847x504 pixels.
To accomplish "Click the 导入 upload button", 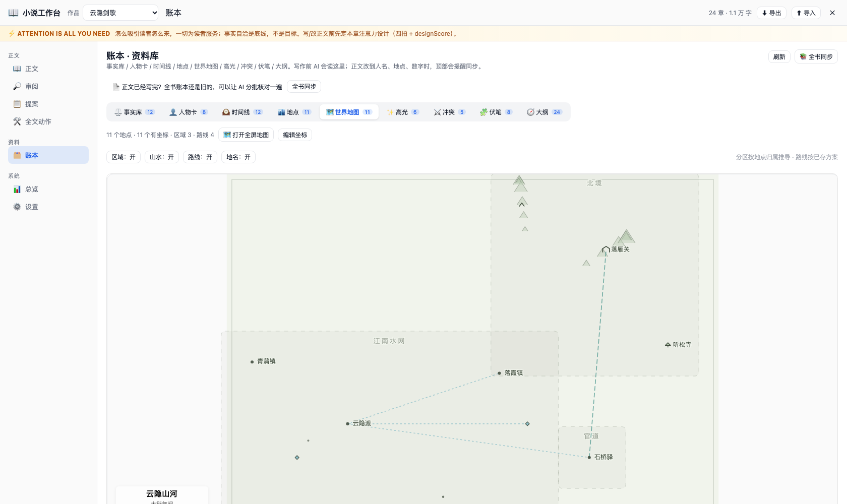I will tap(806, 13).
